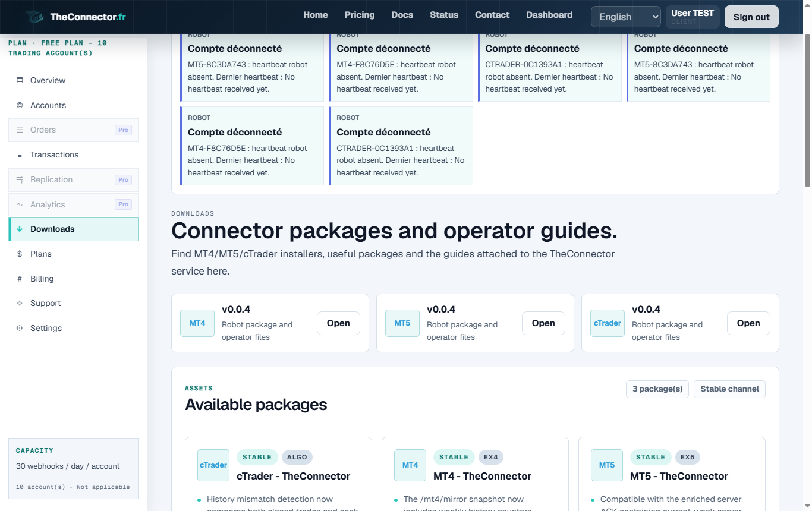Click the Support sidebar icon
This screenshot has height=511, width=812.
[20, 303]
